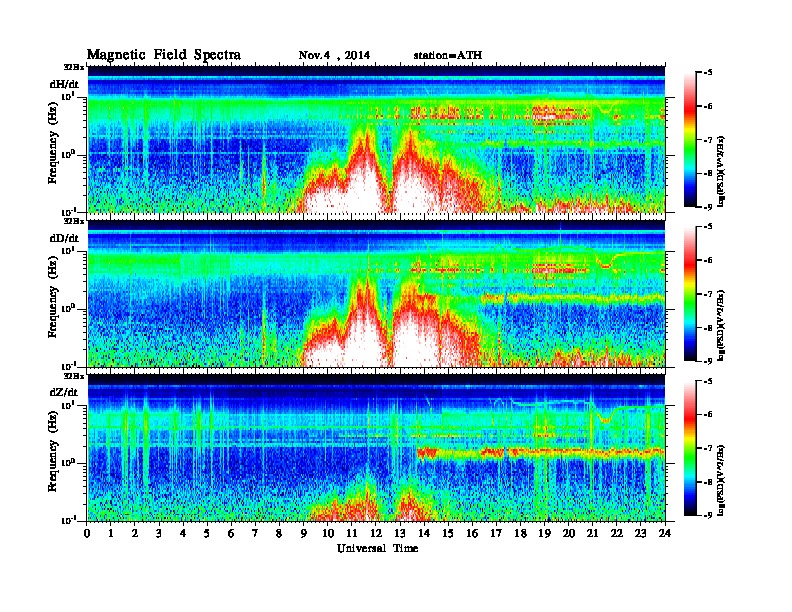Click hour '3' tick label on time axis

click(x=159, y=534)
